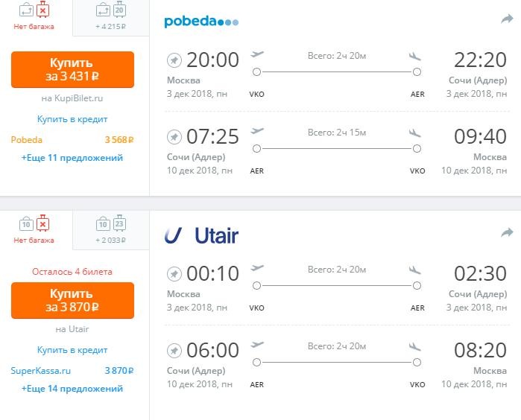
Task: Buy the ticket for 3 431₽
Action: point(72,69)
